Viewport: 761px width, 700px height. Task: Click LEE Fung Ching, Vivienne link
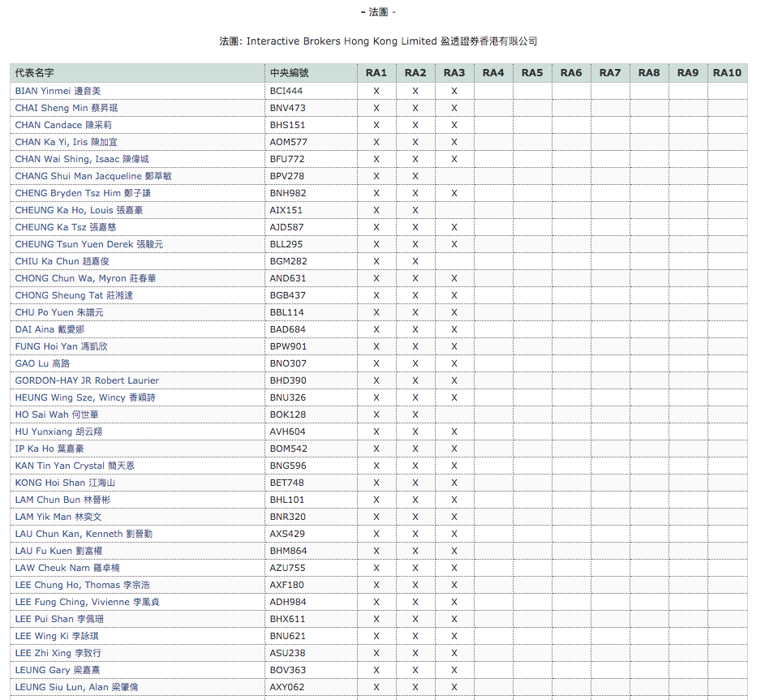click(88, 602)
